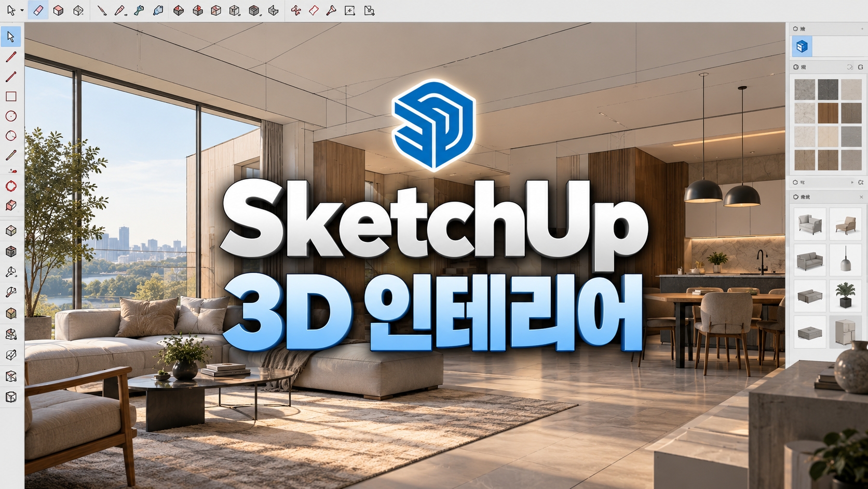Image resolution: width=868 pixels, height=489 pixels.
Task: Select the gray sofa component thumbnail
Action: [x=810, y=260]
